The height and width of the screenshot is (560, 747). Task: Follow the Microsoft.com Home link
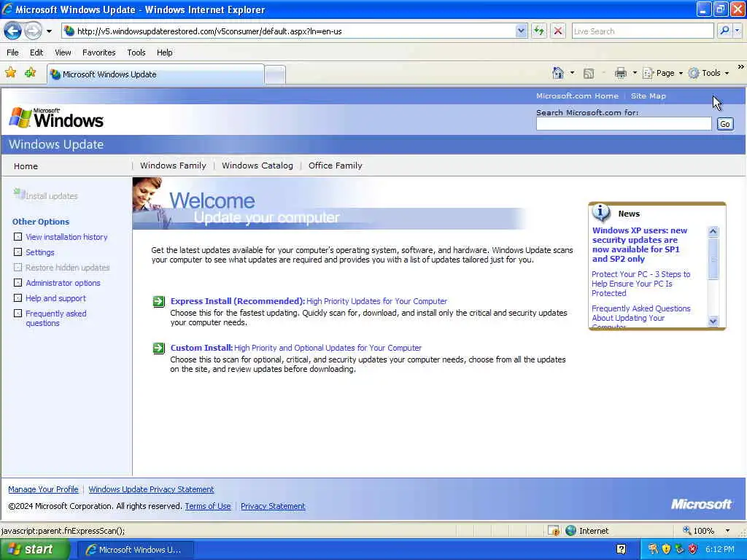point(577,96)
